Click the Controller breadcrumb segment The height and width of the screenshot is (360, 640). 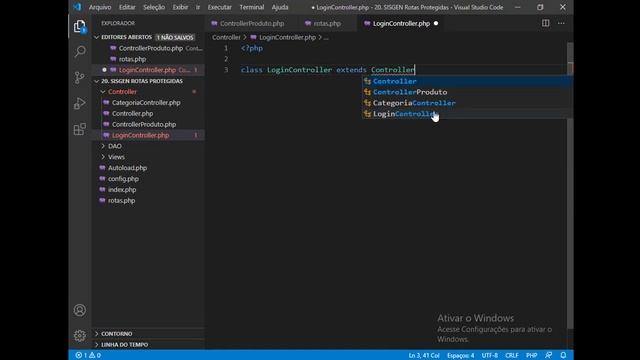[x=226, y=37]
